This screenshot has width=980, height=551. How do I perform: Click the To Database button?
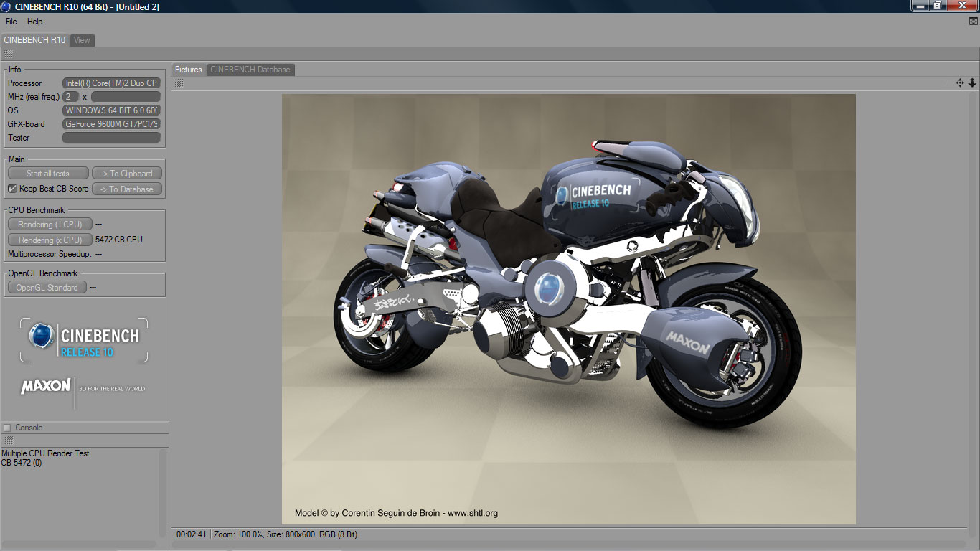point(127,189)
